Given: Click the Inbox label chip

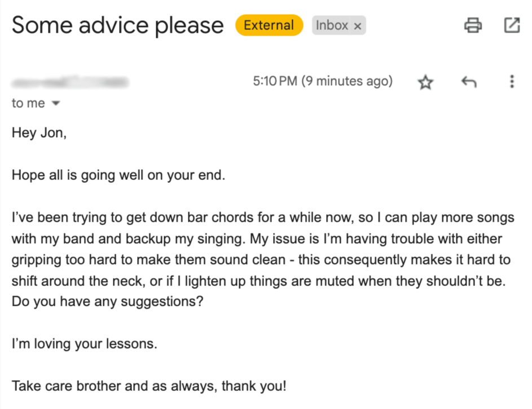Looking at the screenshot, I should click(332, 25).
